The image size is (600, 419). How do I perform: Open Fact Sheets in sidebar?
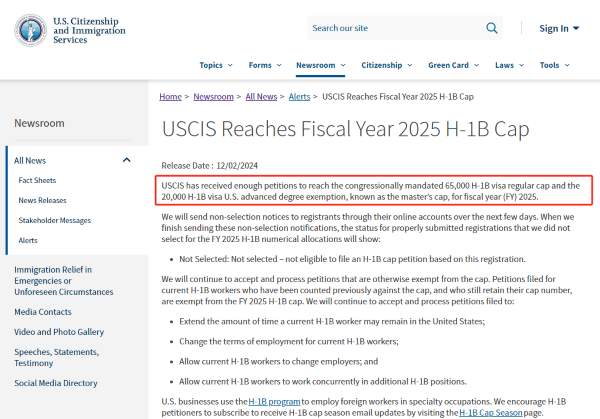pyautogui.click(x=37, y=180)
